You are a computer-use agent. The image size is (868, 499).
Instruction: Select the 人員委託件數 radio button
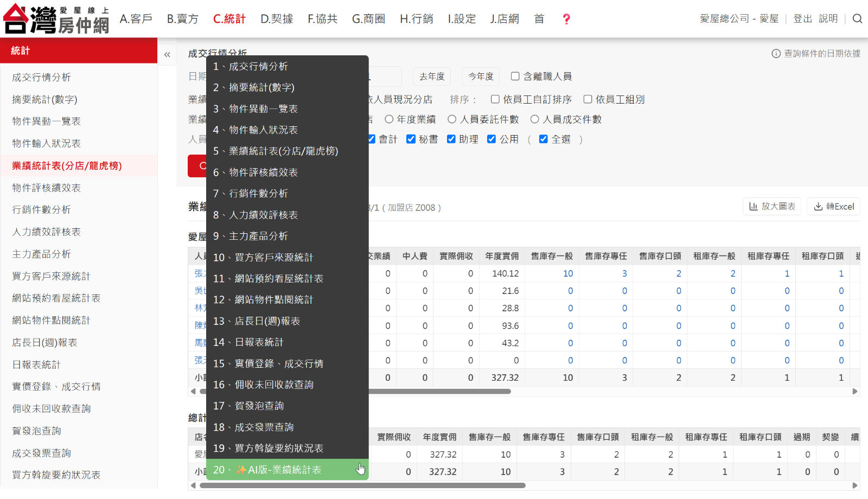452,119
